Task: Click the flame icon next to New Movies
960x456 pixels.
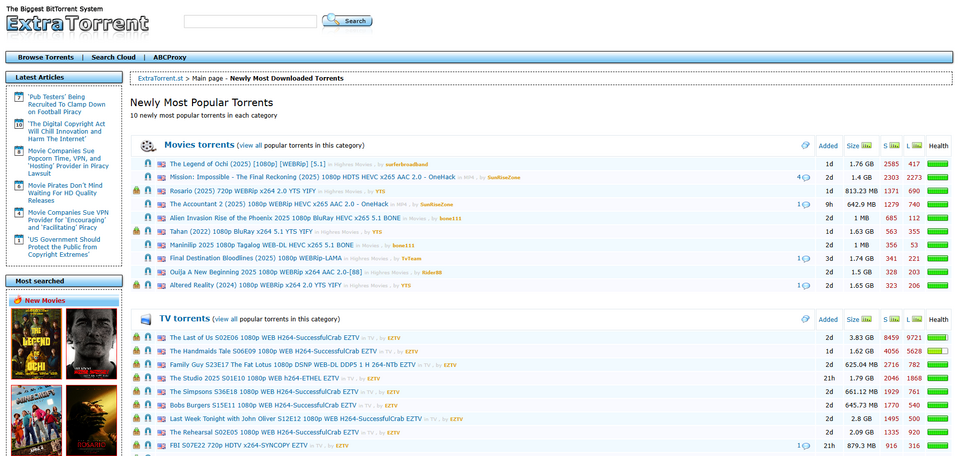Action: (18, 300)
